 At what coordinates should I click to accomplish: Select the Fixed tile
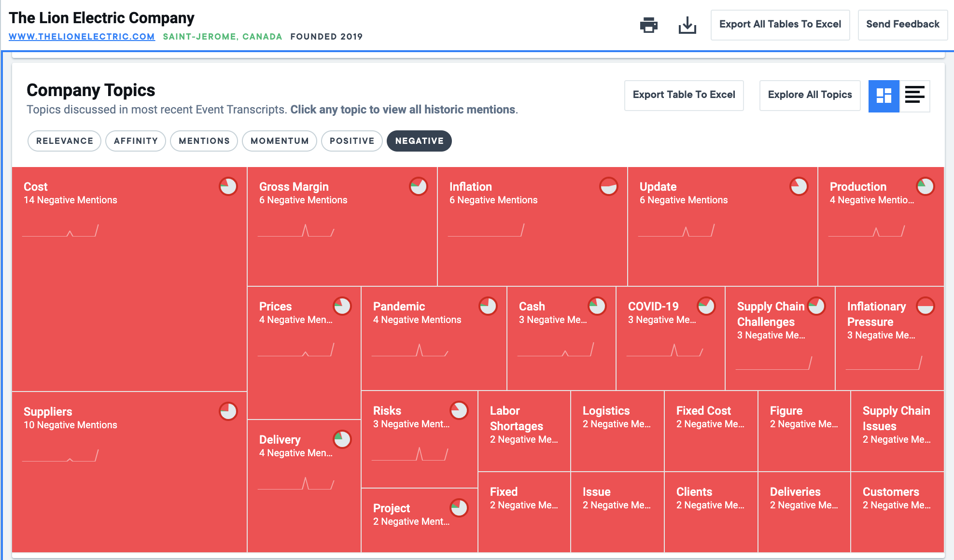[x=524, y=512]
